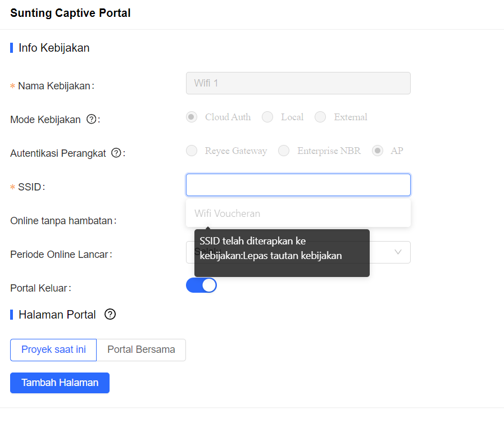Choose the Local policy mode radio
Image resolution: width=504 pixels, height=436 pixels.
click(267, 117)
